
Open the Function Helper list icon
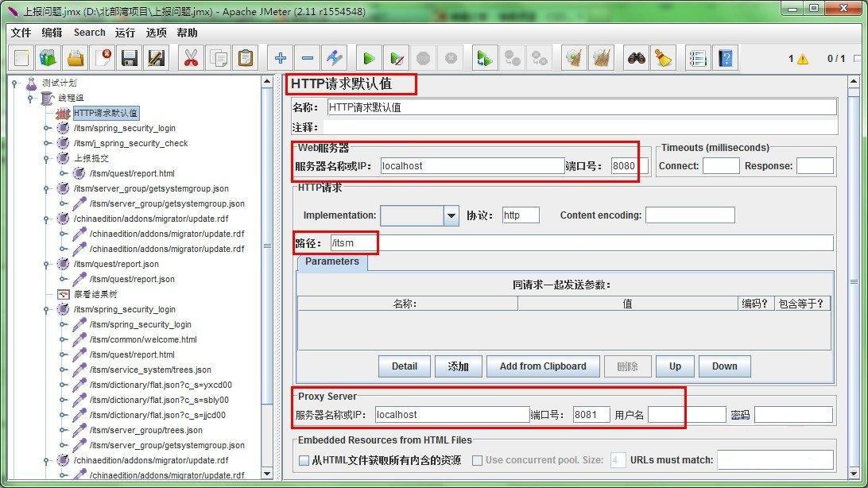[698, 57]
